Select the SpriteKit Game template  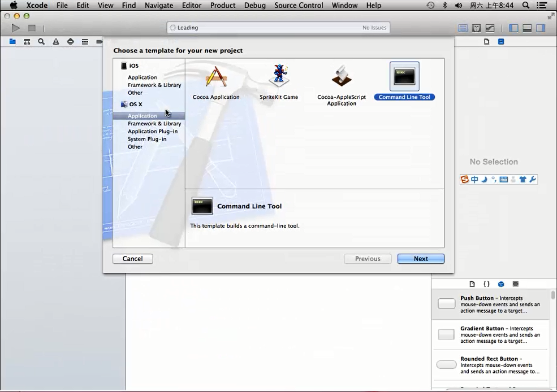click(279, 82)
